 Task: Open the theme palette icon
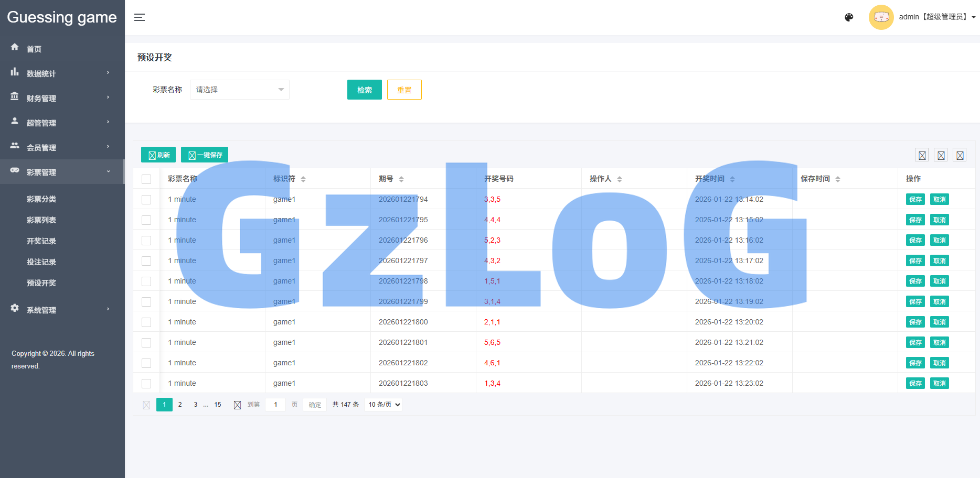[849, 17]
